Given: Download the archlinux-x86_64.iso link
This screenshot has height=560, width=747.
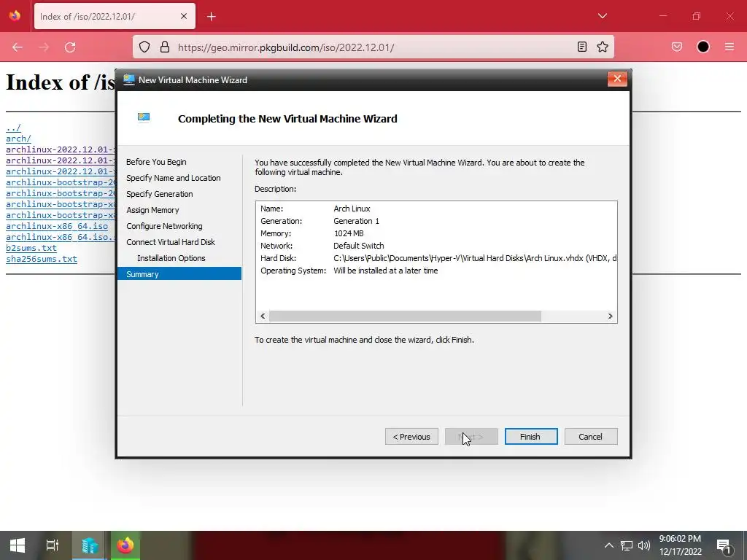Looking at the screenshot, I should [57, 226].
